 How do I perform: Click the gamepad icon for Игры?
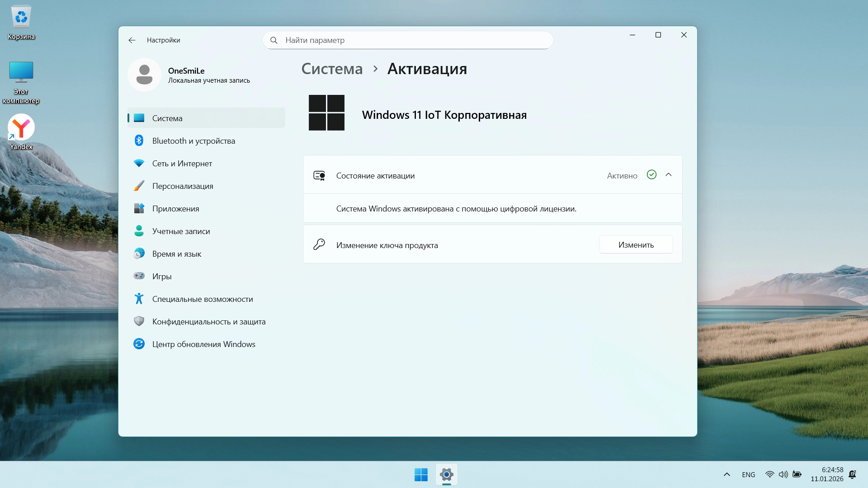(x=139, y=276)
